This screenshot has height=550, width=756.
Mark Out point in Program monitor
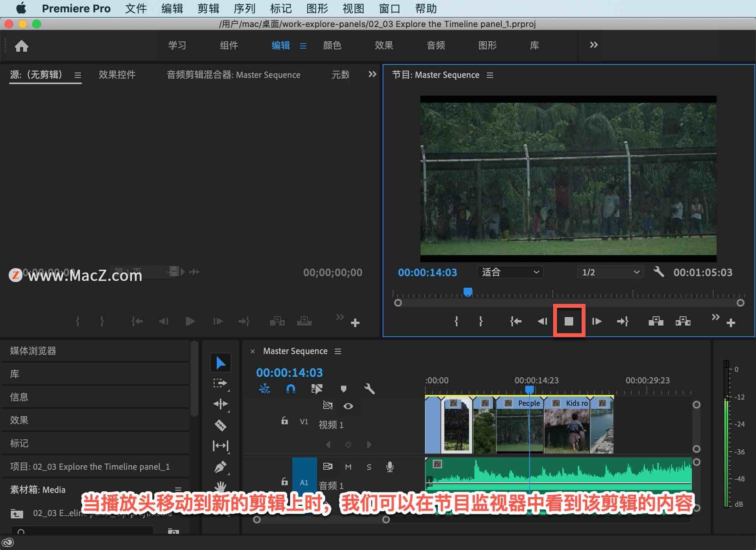pyautogui.click(x=481, y=321)
